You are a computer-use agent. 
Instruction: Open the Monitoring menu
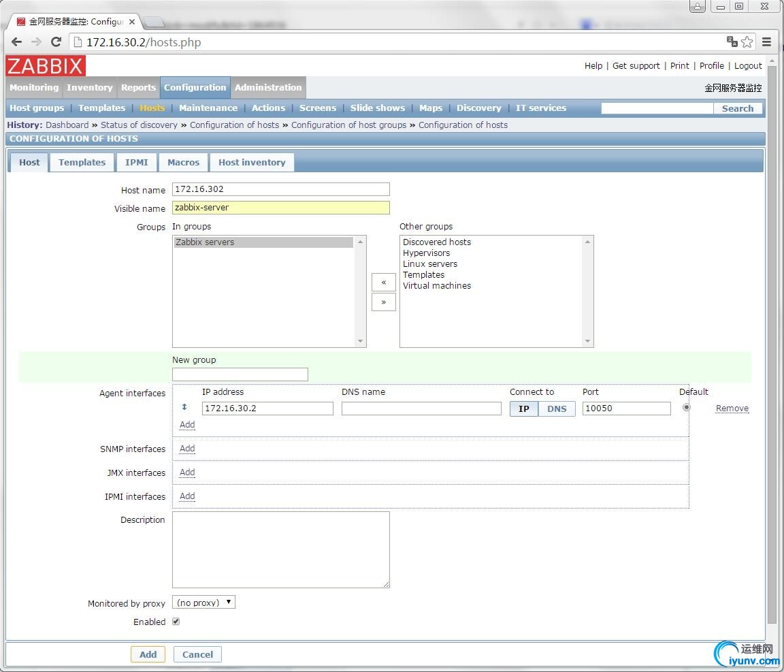coord(34,88)
